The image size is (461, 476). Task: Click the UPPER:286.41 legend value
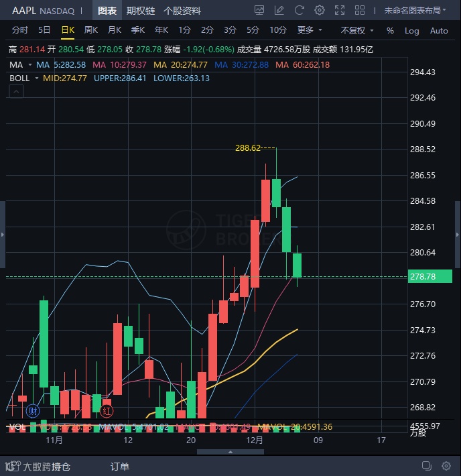[x=120, y=78]
